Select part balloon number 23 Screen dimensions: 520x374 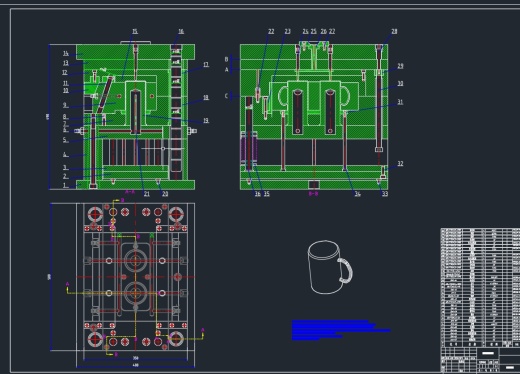[287, 31]
